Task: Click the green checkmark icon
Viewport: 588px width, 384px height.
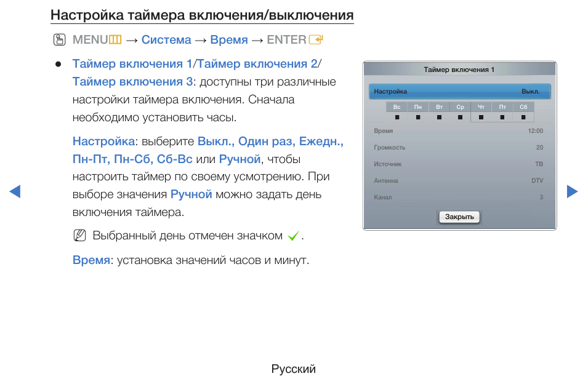Action: click(293, 236)
